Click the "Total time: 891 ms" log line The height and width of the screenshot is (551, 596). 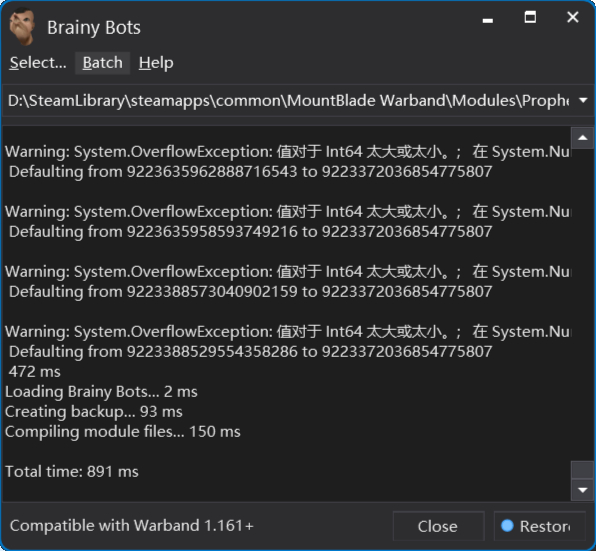click(72, 472)
